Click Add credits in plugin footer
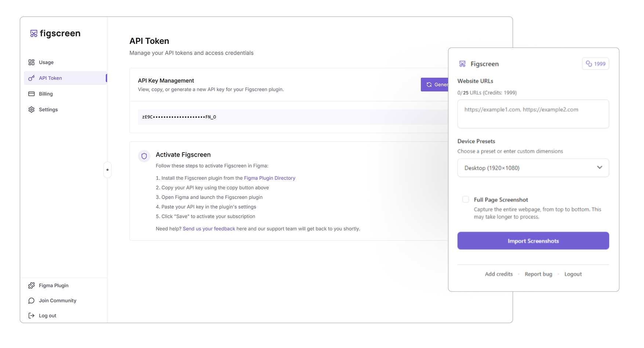The image size is (644, 348). point(499,274)
